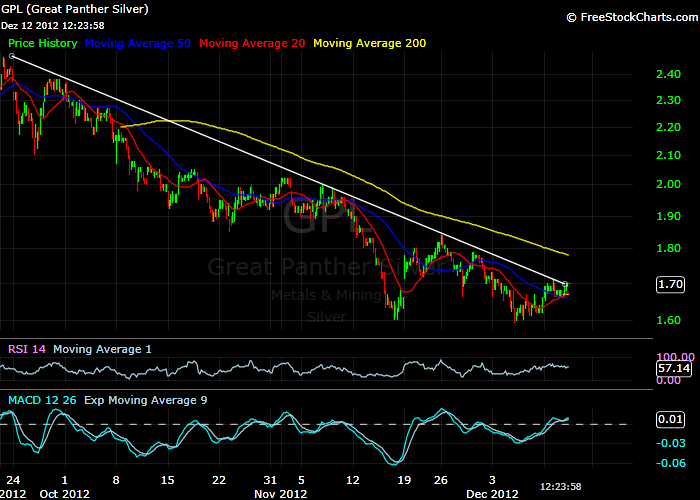This screenshot has width=700, height=500.
Task: Click the date axis label 19
Action: tap(404, 480)
